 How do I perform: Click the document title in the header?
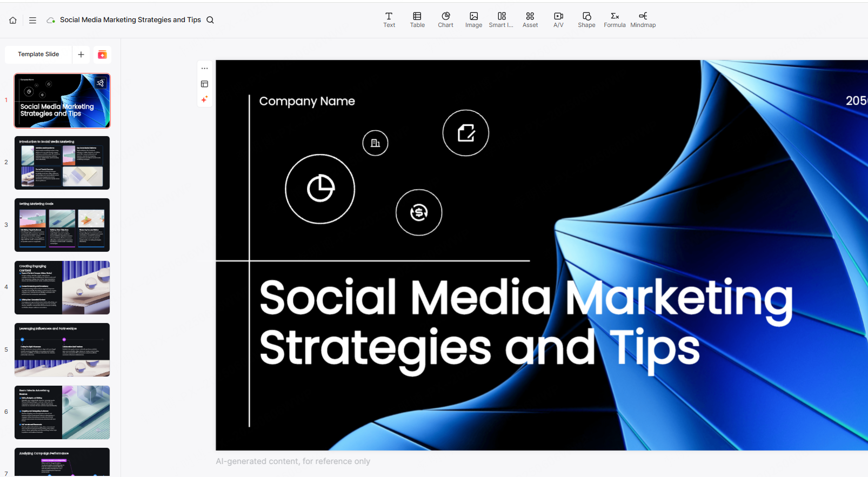[x=130, y=20]
